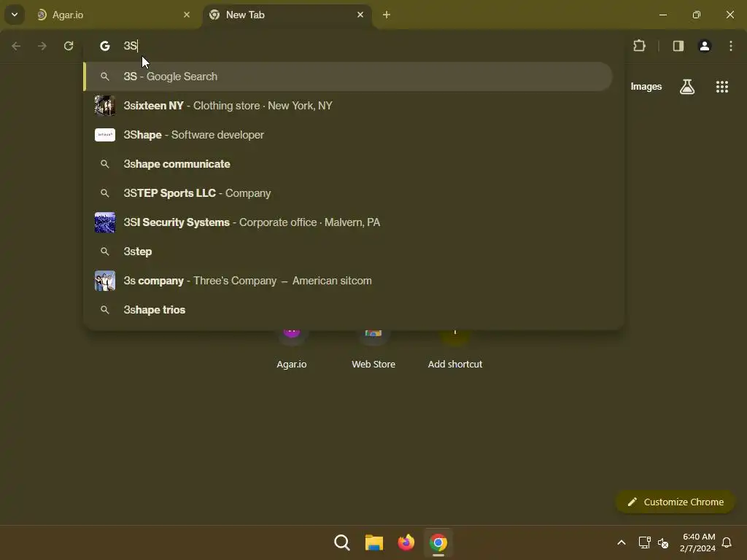Image resolution: width=747 pixels, height=560 pixels.
Task: Open the Google apps grid
Action: coord(722,87)
